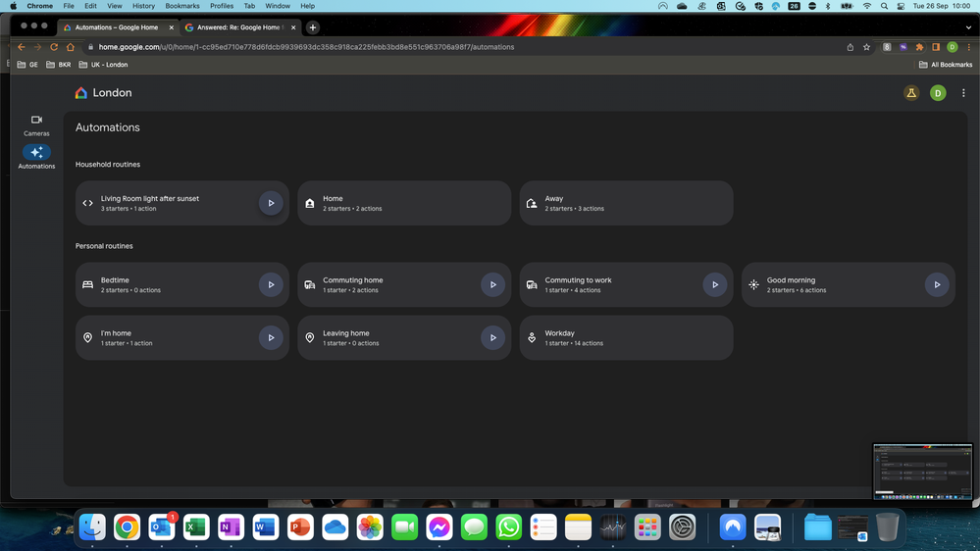Start the I'm home routine
The width and height of the screenshot is (980, 551).
[271, 337]
